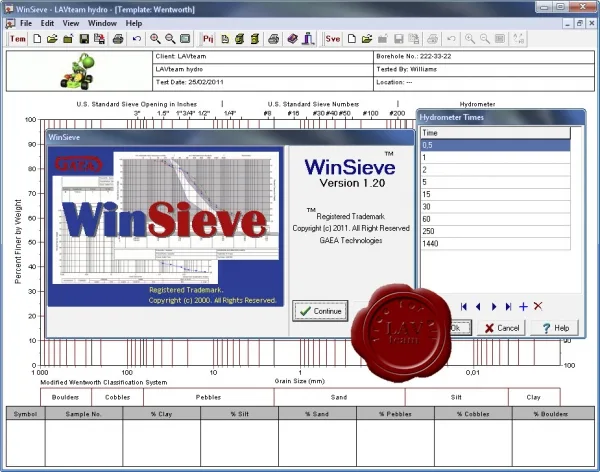Zoom out with the minus magnifier
Image resolution: width=600 pixels, height=472 pixels.
point(170,39)
